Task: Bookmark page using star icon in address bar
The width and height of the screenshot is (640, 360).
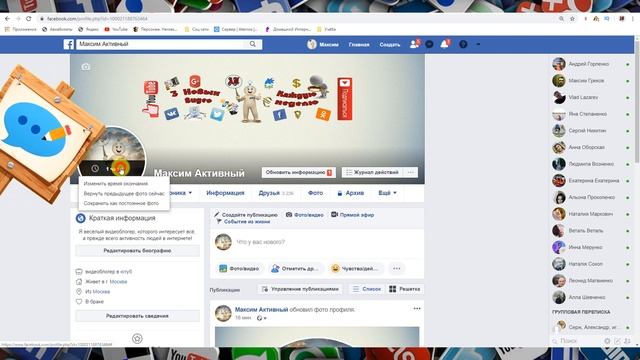Action: click(572, 19)
